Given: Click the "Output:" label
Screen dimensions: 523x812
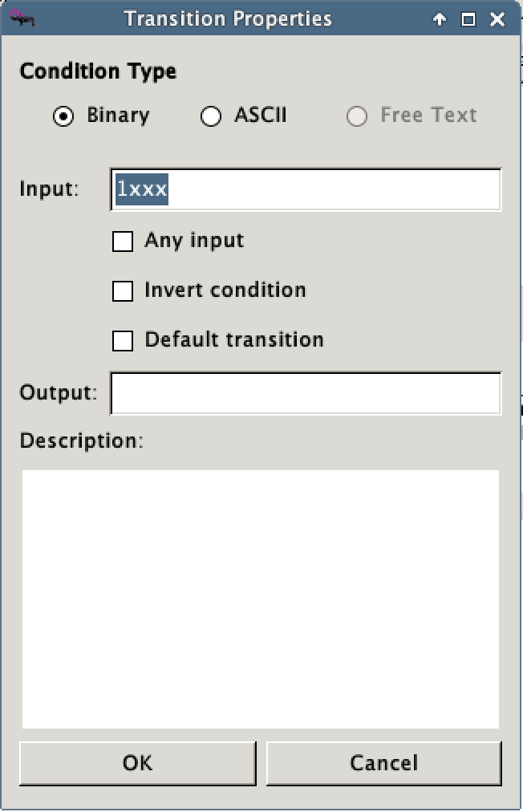Looking at the screenshot, I should click(58, 393).
